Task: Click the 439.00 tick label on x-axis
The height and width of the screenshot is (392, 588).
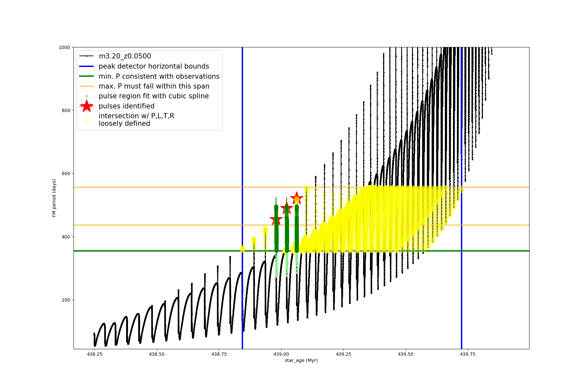Action: (x=281, y=354)
